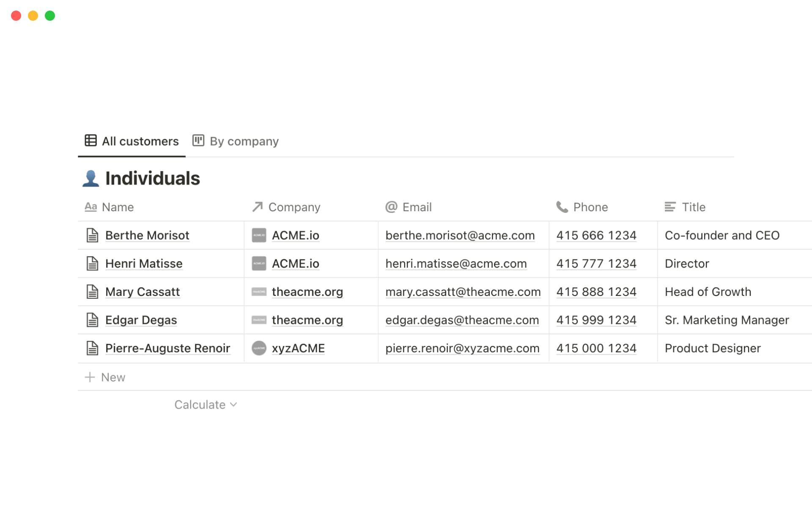This screenshot has width=812, height=508.
Task: Open the page icon next to Berthe Morisot
Action: pyautogui.click(x=92, y=235)
